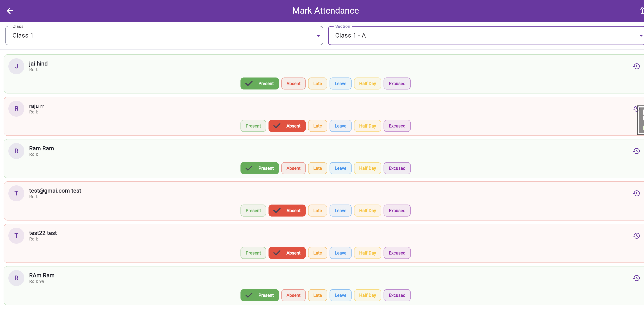The width and height of the screenshot is (644, 316).
Task: Mark test@gmai.com test as Present
Action: pos(253,210)
